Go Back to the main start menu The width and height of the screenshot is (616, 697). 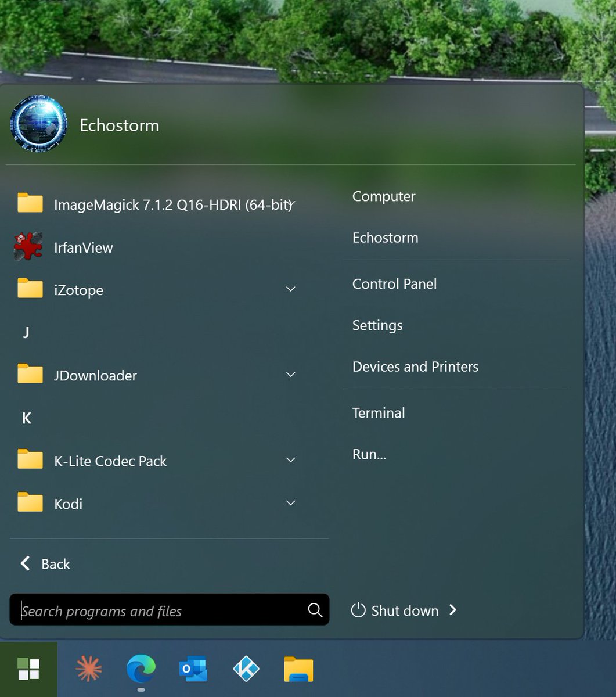[45, 563]
